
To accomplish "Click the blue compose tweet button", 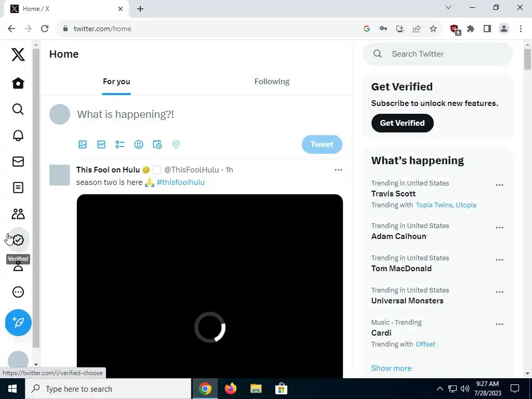I will [18, 322].
